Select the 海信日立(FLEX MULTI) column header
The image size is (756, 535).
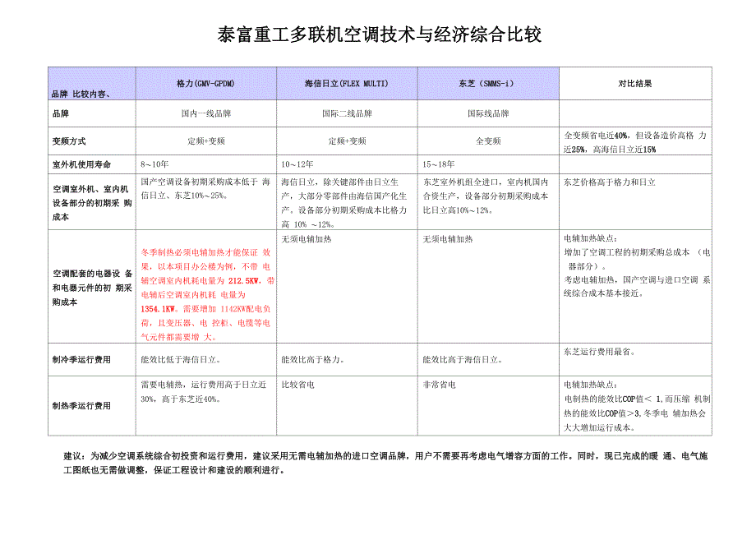[x=346, y=84]
